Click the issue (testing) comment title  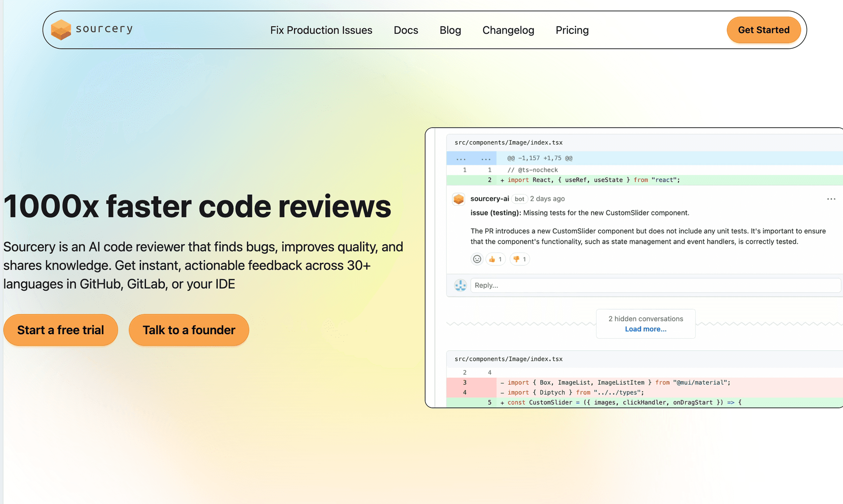click(580, 213)
